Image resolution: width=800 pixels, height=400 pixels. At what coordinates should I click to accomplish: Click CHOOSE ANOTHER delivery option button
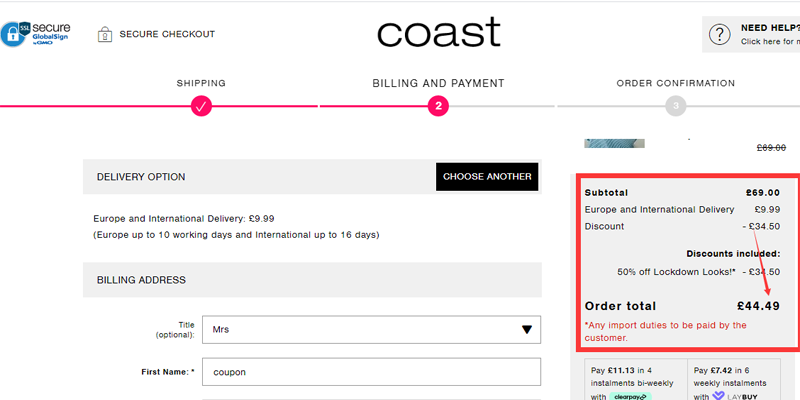[487, 177]
